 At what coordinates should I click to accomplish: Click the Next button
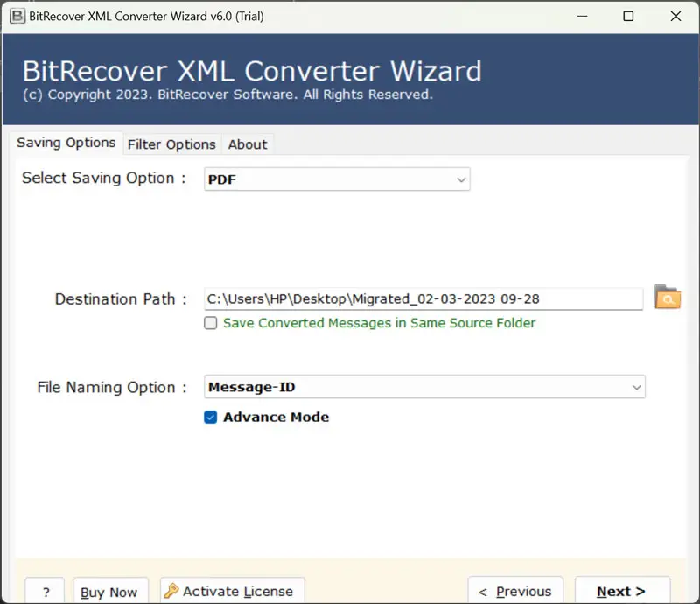[x=622, y=591]
